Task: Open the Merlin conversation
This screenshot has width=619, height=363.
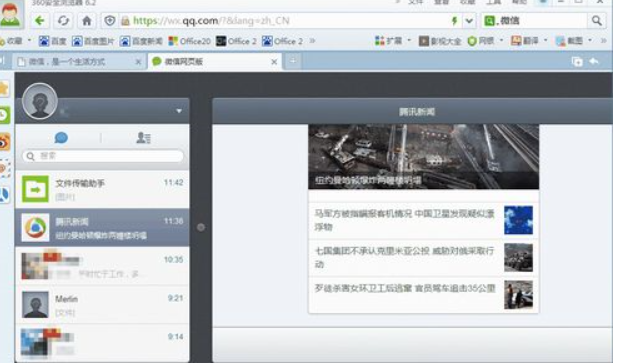Action: pos(102,305)
